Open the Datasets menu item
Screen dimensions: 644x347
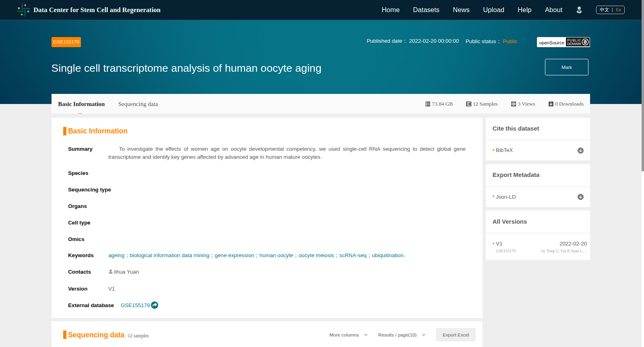426,10
